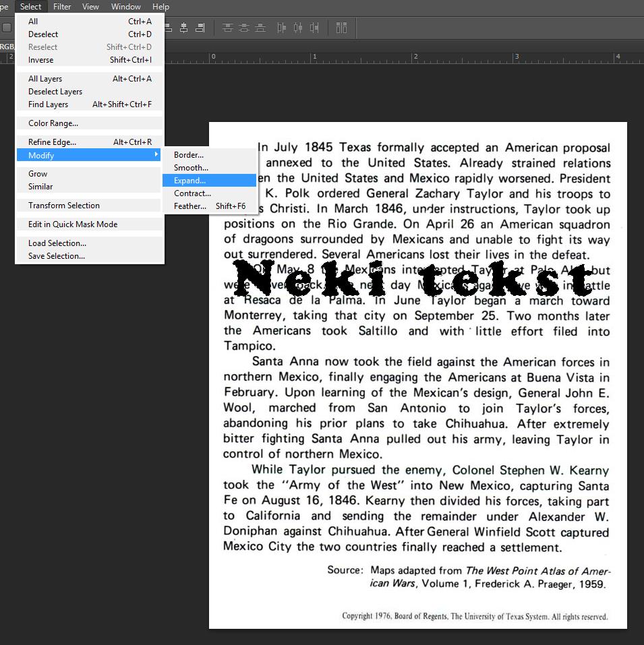Choose Deselect from the Select menu
This screenshot has height=645, width=644.
click(x=90, y=34)
